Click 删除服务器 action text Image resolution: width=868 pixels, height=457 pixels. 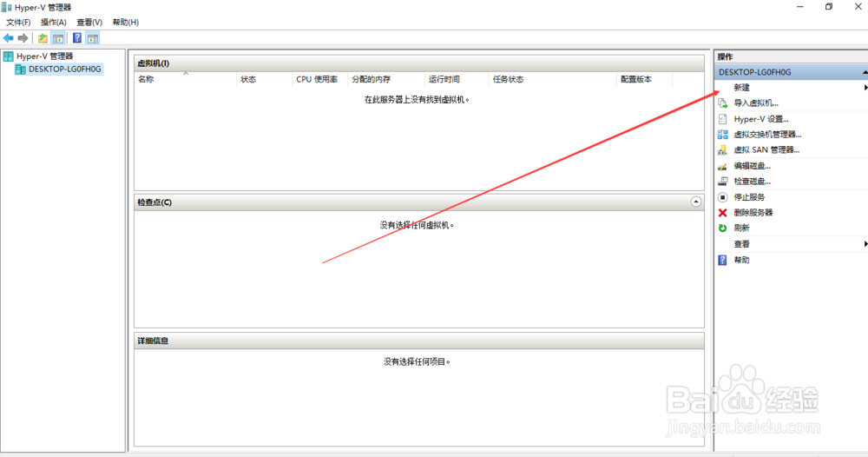click(753, 213)
